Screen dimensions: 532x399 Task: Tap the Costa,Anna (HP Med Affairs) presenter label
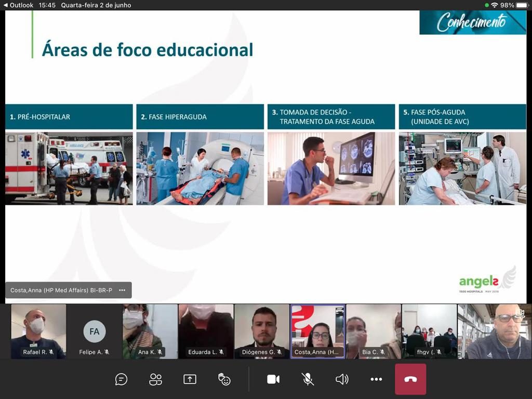click(61, 290)
